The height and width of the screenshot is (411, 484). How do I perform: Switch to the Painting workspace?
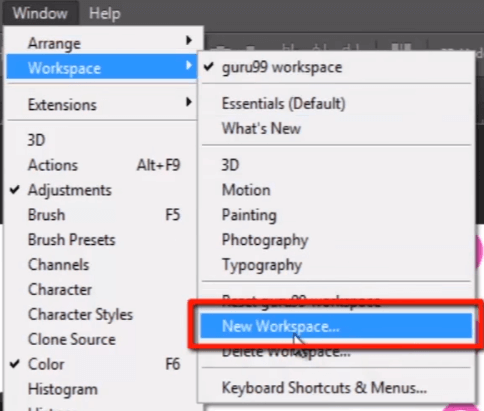coord(336,215)
